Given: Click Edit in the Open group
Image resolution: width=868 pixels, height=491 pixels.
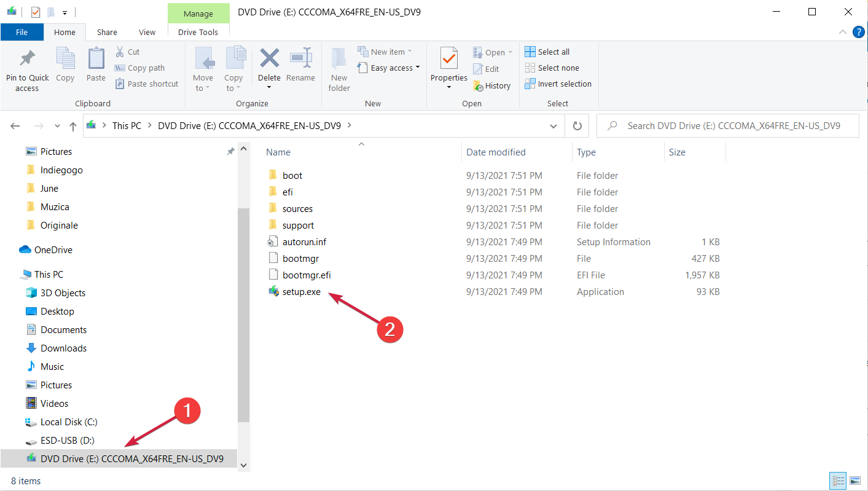Looking at the screenshot, I should tap(486, 69).
